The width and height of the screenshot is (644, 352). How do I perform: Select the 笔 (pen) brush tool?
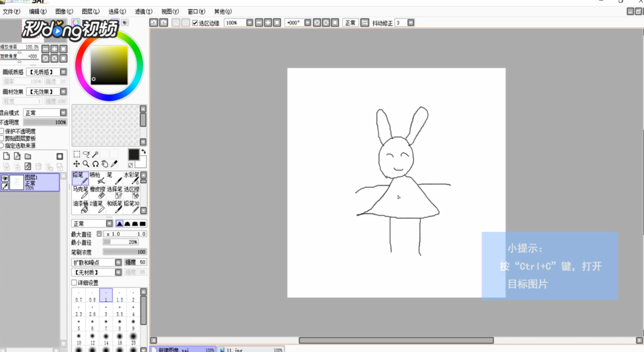point(114,178)
